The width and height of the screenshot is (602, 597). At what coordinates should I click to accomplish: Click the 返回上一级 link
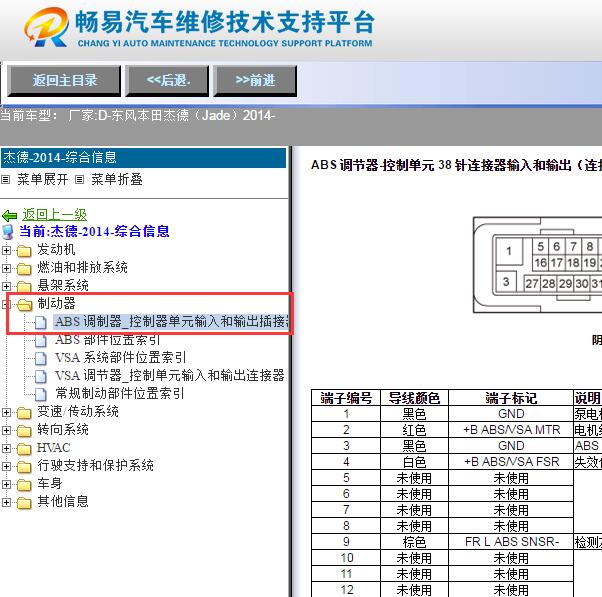54,214
